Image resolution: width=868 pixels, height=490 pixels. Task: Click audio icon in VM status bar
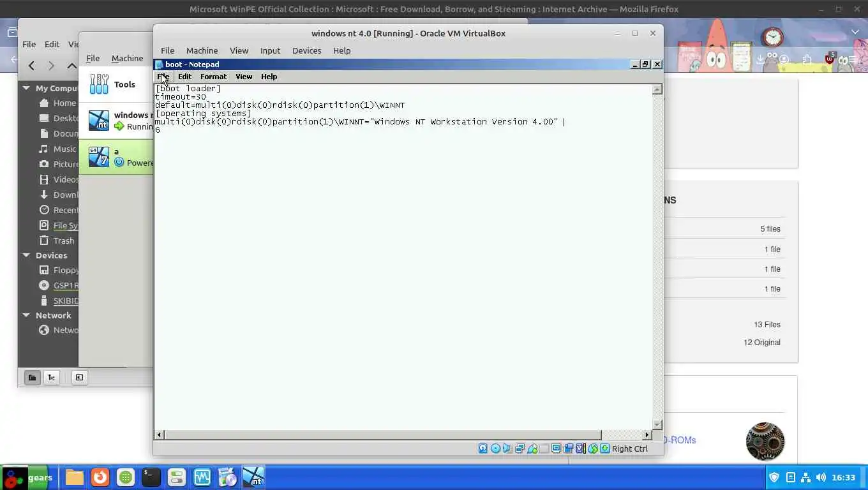click(507, 449)
